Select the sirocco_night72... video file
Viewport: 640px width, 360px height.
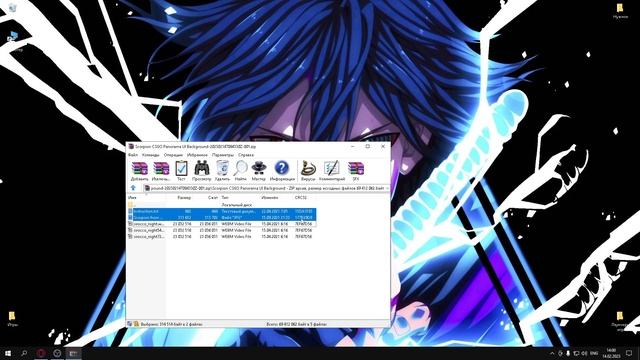point(221,236)
